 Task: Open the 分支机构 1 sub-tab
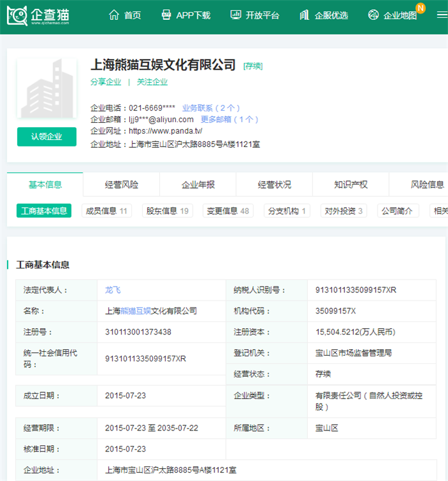tap(287, 210)
